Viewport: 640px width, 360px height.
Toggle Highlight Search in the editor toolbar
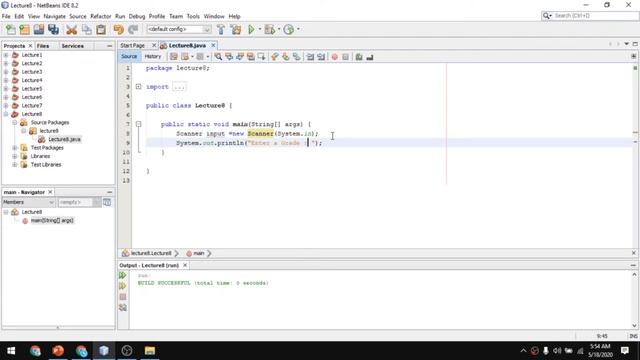[251, 57]
